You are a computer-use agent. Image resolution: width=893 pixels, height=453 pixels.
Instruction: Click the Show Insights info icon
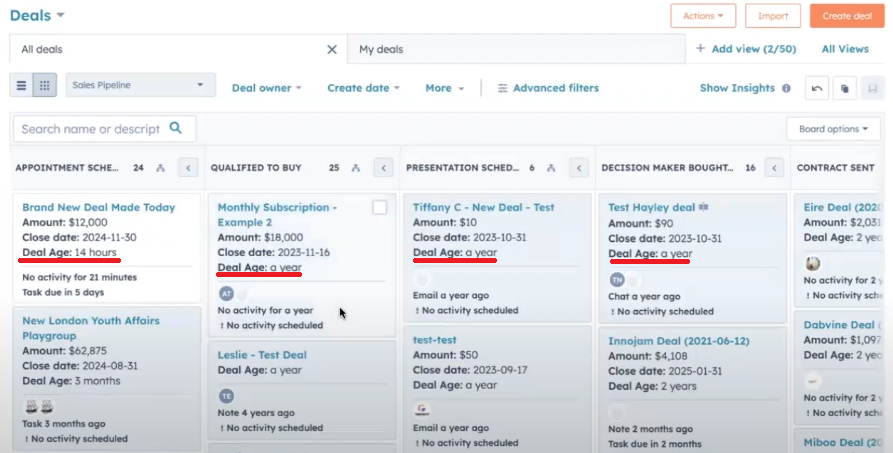coord(786,88)
